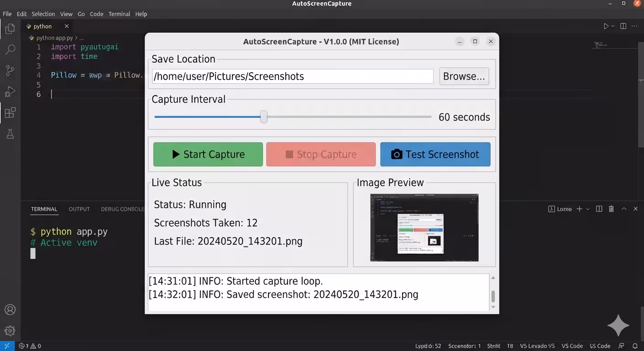Open the Source Control view
The height and width of the screenshot is (351, 644).
click(10, 70)
